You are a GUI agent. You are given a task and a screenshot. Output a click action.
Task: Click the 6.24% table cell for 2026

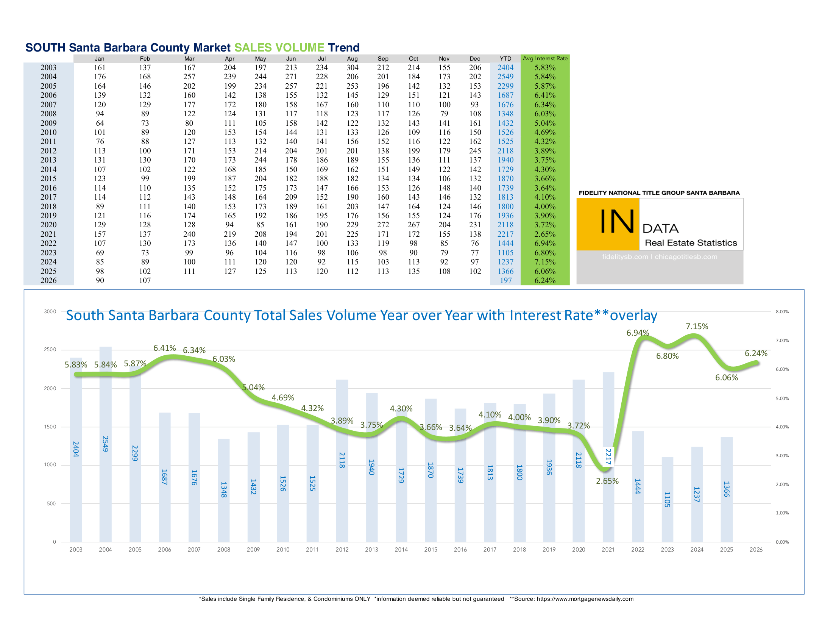[544, 280]
